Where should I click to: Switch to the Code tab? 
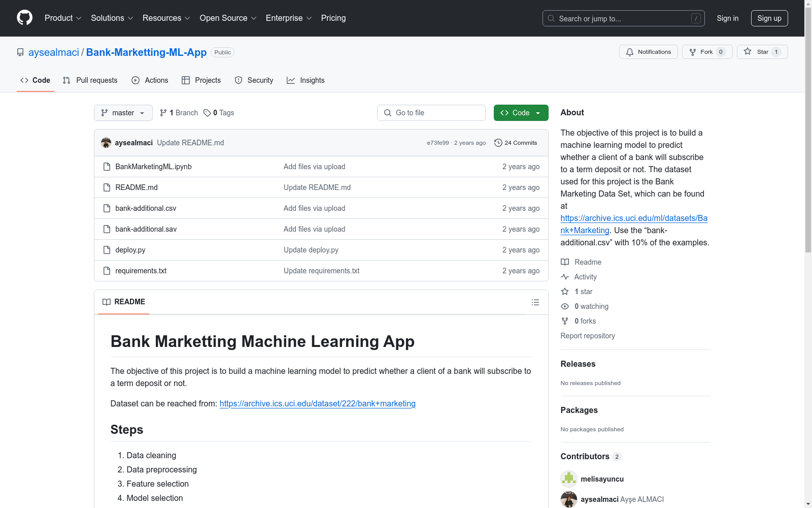coord(36,80)
